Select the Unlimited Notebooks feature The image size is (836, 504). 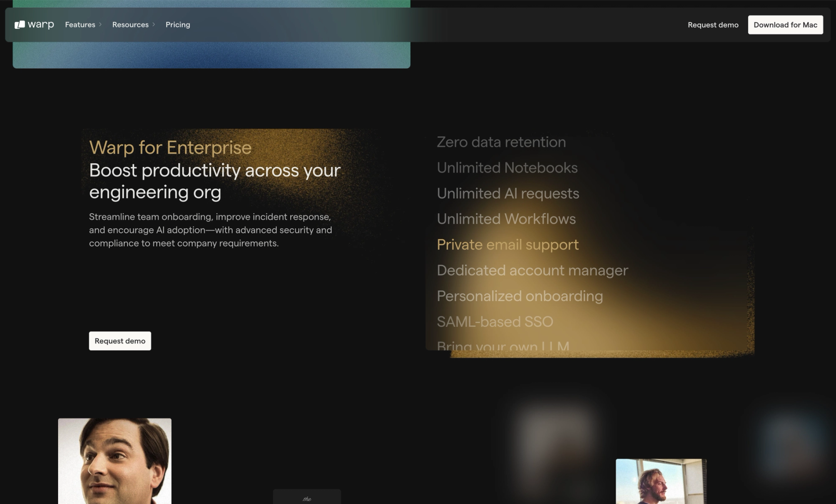coord(507,168)
